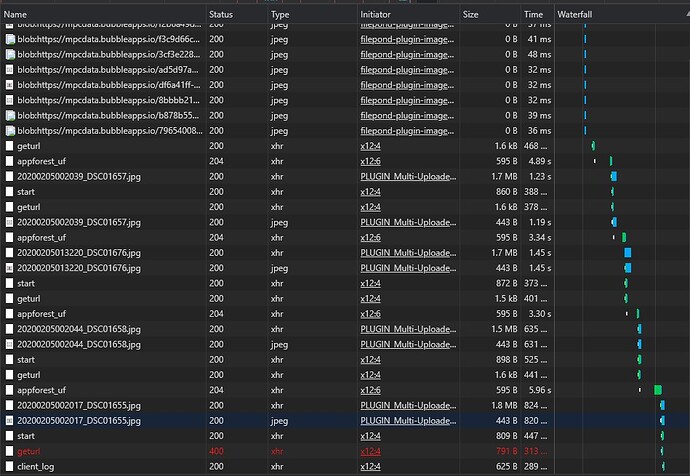
Task: Select the geturl request name with 441 ms time
Action: tap(29, 375)
